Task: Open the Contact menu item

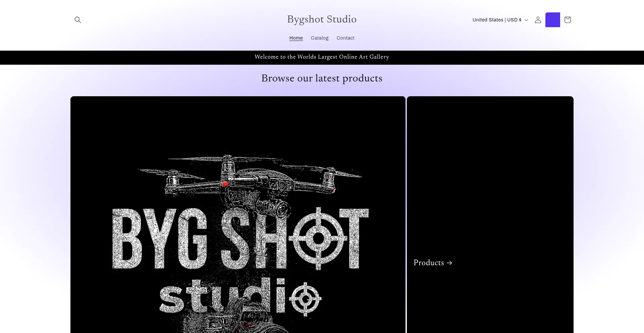Action: point(345,38)
